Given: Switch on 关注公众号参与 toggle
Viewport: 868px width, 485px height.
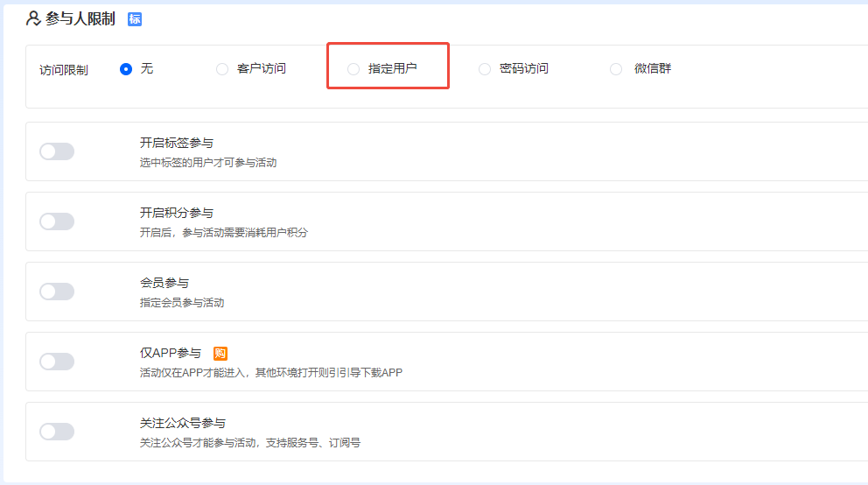Looking at the screenshot, I should (x=57, y=432).
